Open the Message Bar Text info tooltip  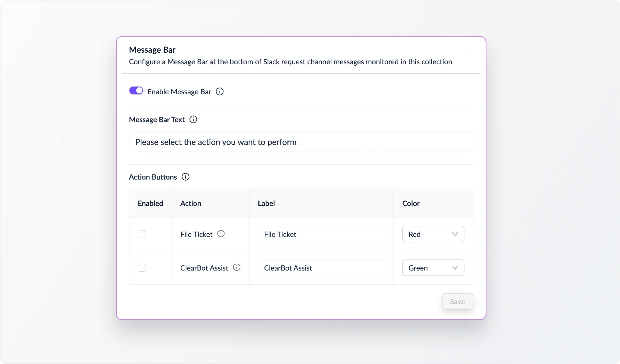point(193,119)
